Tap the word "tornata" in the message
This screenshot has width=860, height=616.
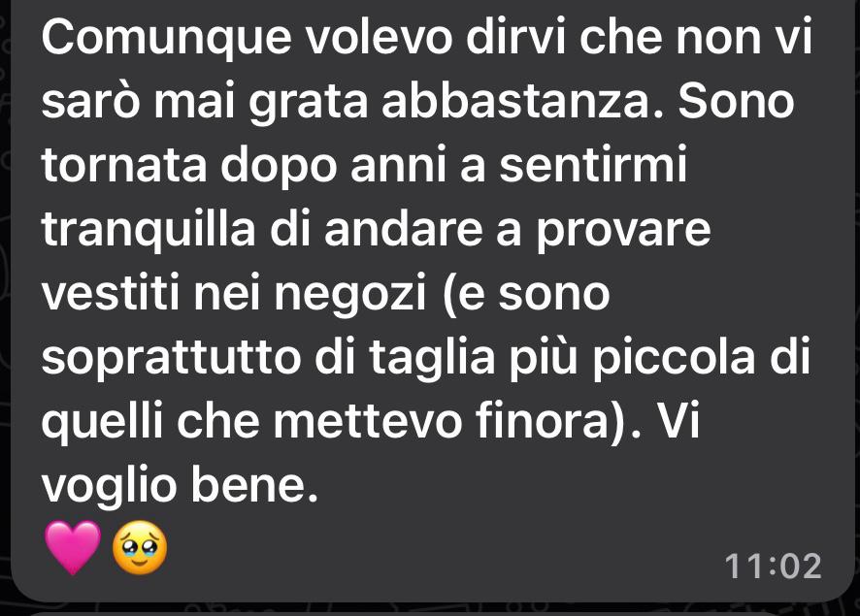[x=124, y=166]
